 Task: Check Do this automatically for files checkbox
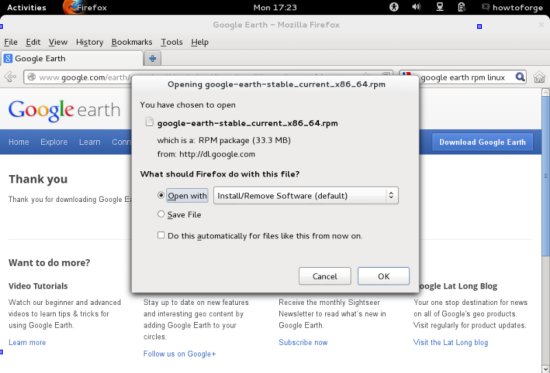[x=161, y=235]
